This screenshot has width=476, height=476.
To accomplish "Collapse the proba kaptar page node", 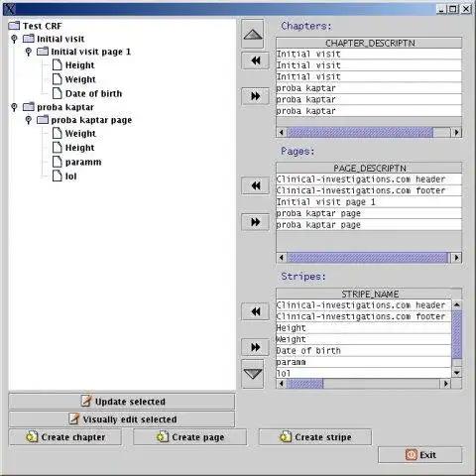I will tap(29, 120).
